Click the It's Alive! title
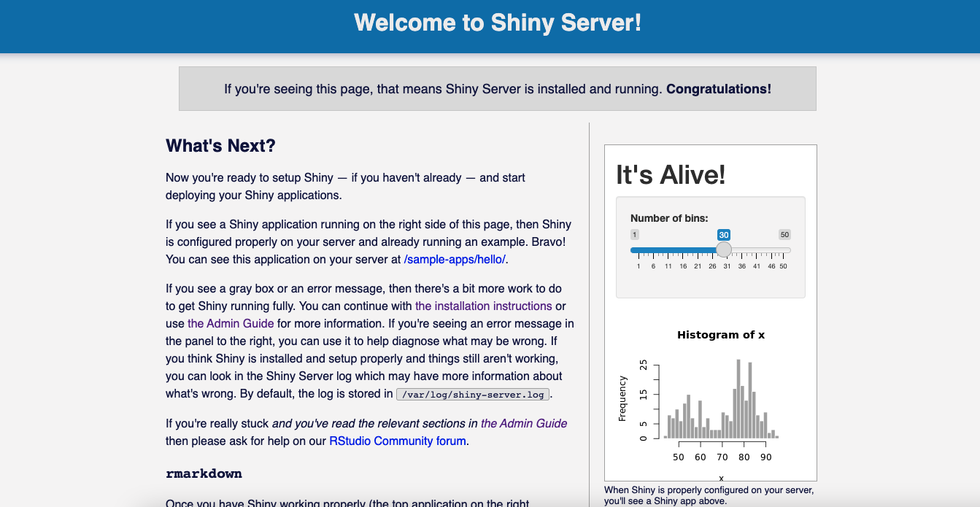This screenshot has height=507, width=980. point(671,175)
